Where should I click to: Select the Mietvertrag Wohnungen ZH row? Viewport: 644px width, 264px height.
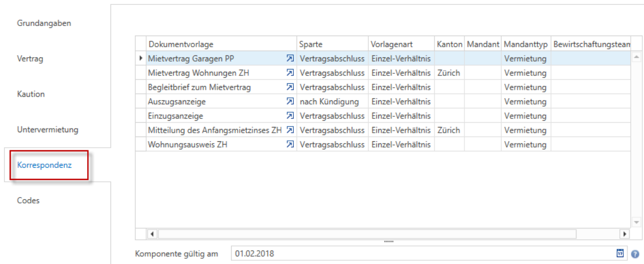pyautogui.click(x=383, y=73)
